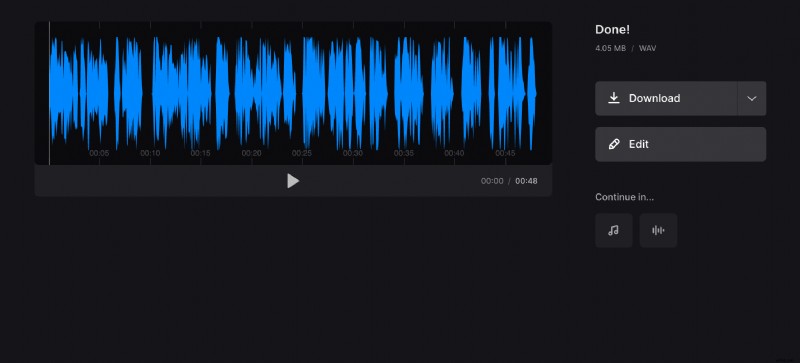This screenshot has height=363, width=800.
Task: Open the Edit button with pencil
Action: click(x=681, y=144)
